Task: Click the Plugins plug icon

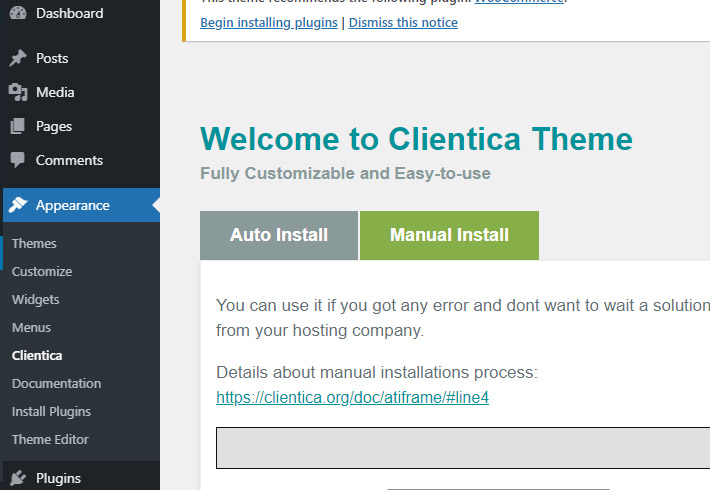Action: click(x=18, y=478)
